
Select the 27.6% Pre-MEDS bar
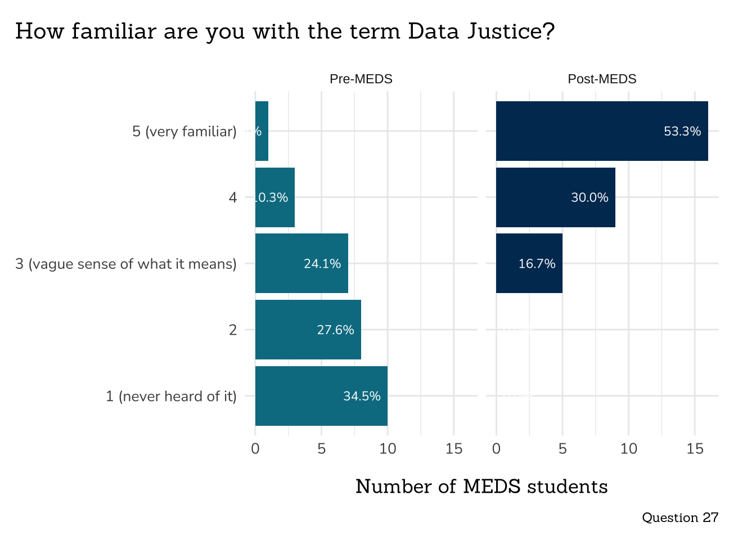click(308, 330)
